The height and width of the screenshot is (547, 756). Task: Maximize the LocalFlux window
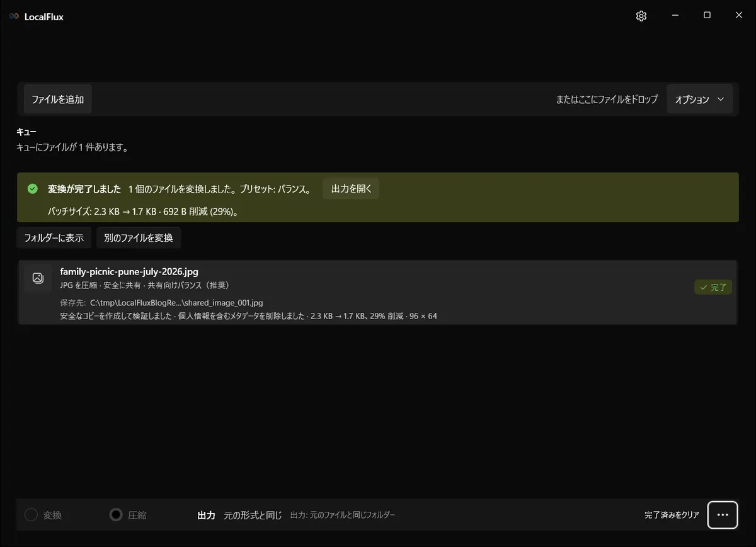pyautogui.click(x=707, y=16)
